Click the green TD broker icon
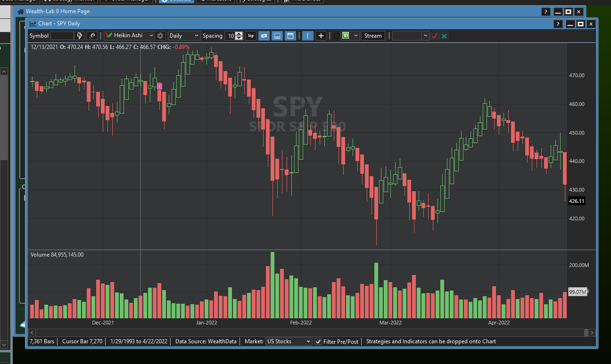 (x=346, y=36)
